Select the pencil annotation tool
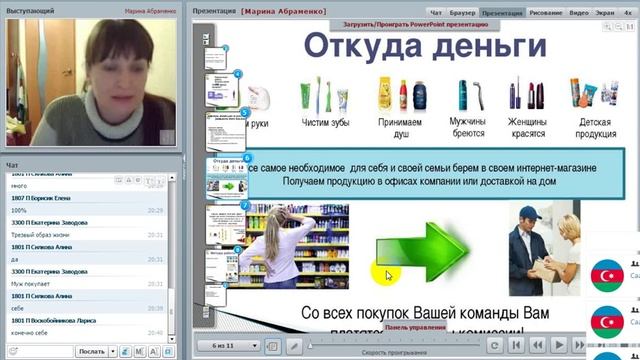Viewport: 640px width, 360px height. (x=294, y=347)
